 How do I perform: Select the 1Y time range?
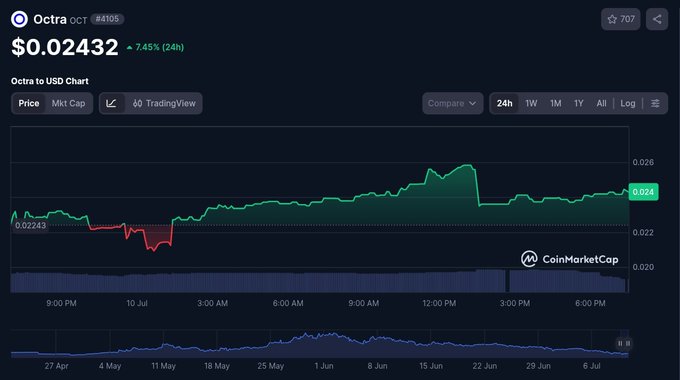[579, 103]
